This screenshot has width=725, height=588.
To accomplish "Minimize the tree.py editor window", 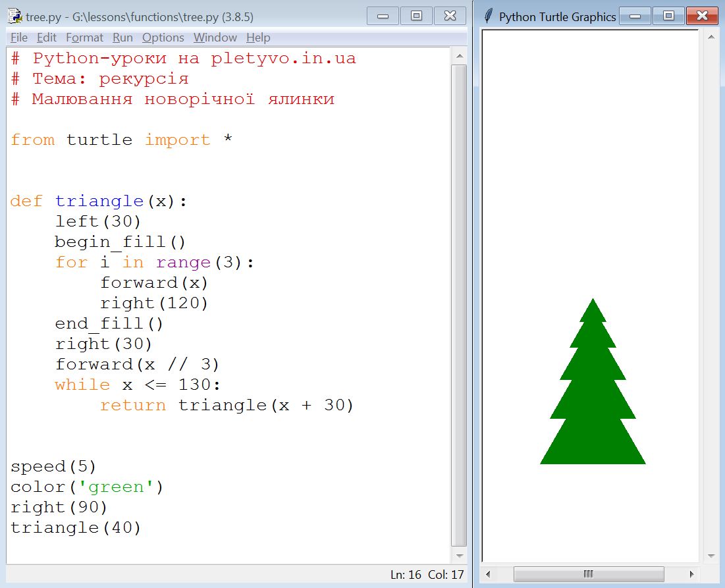I will coord(383,16).
